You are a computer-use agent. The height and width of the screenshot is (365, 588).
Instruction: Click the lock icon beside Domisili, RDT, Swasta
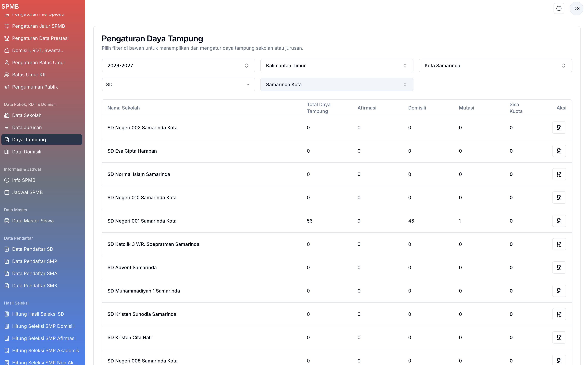coord(7,50)
